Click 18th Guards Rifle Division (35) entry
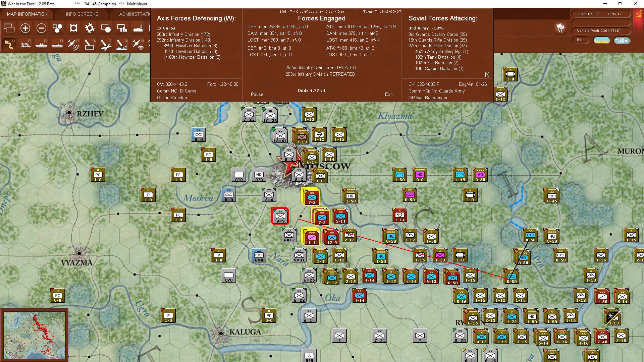 coord(437,40)
